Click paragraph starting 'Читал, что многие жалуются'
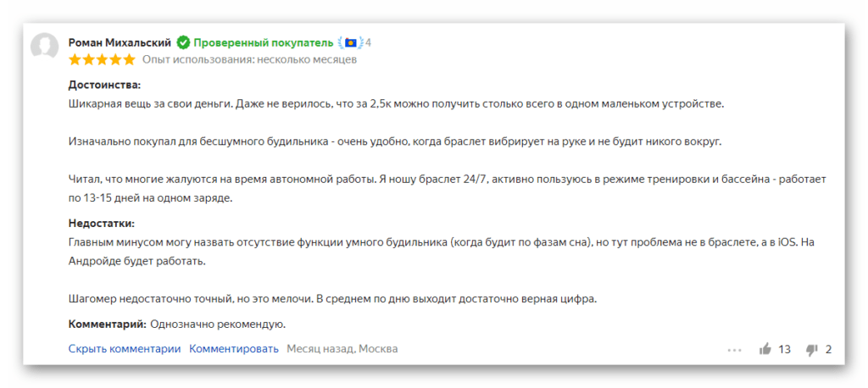This screenshot has width=868, height=388. pos(448,189)
